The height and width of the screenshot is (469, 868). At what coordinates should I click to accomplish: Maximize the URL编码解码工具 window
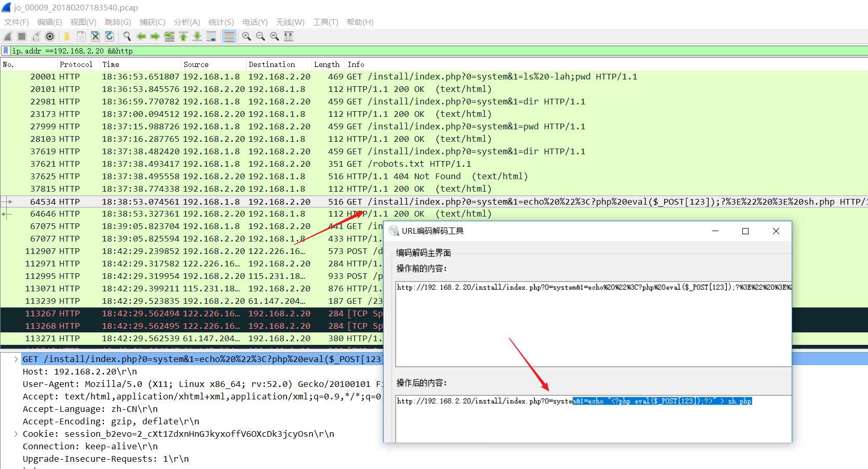[x=745, y=231]
